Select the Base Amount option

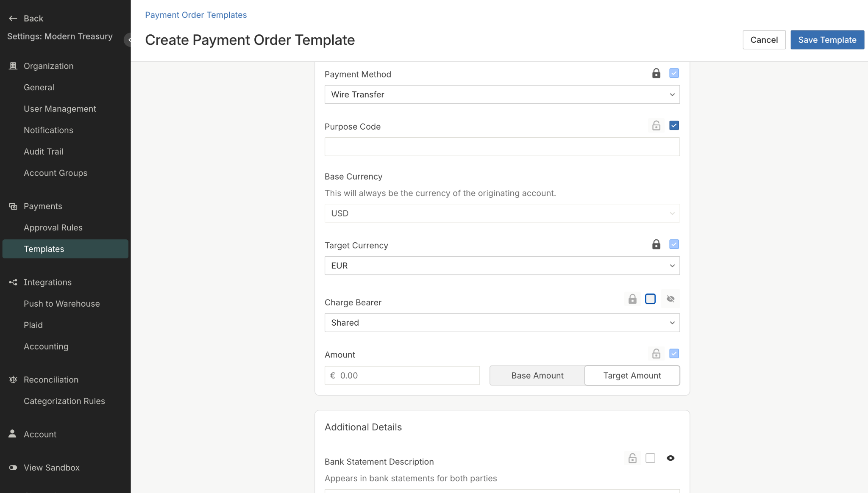[537, 376]
